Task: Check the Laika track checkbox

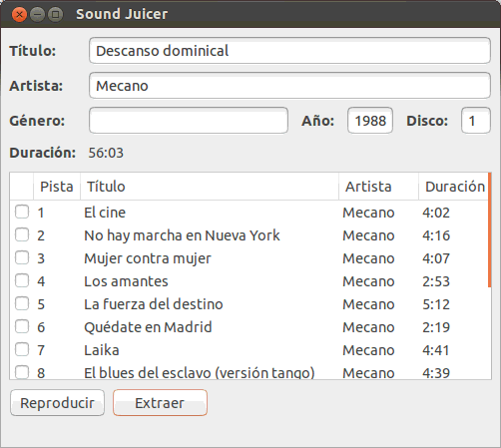Action: (x=22, y=349)
